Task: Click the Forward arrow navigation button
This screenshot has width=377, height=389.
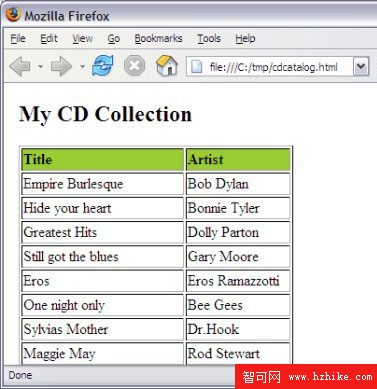Action: click(61, 66)
